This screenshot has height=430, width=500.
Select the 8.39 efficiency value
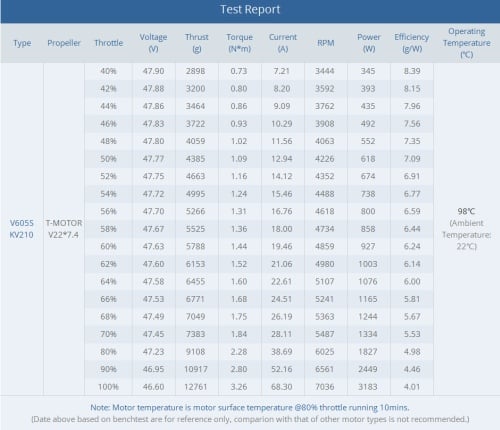412,71
